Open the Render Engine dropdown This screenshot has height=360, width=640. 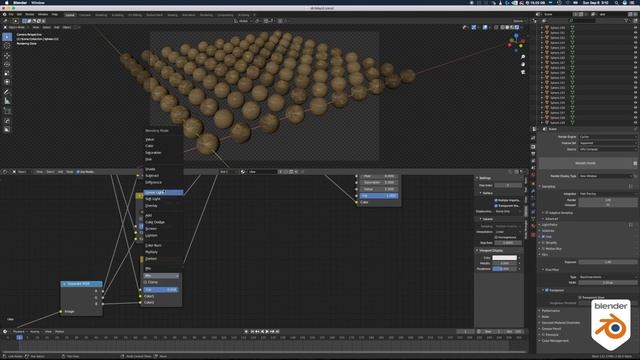pyautogui.click(x=607, y=137)
